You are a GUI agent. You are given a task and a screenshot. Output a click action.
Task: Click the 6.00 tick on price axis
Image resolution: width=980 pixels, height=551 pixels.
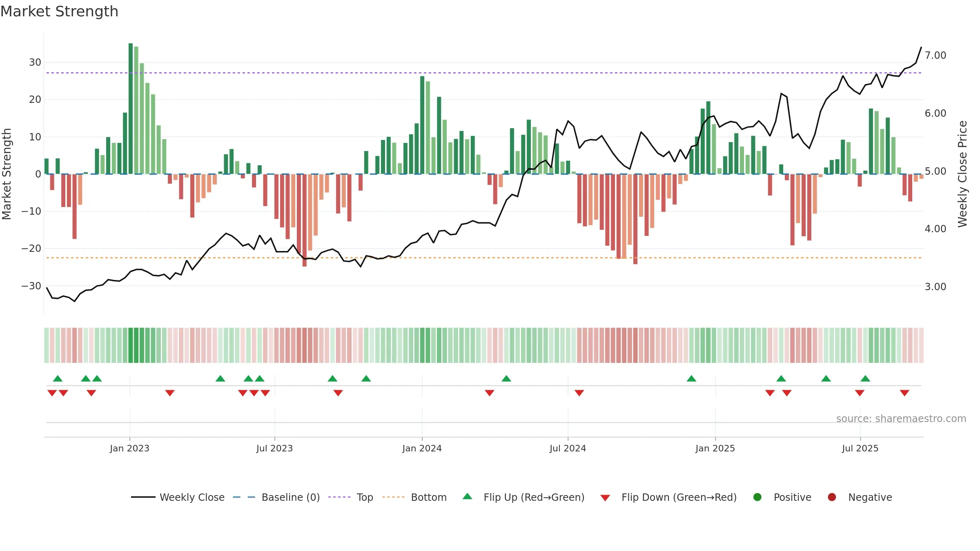point(935,113)
